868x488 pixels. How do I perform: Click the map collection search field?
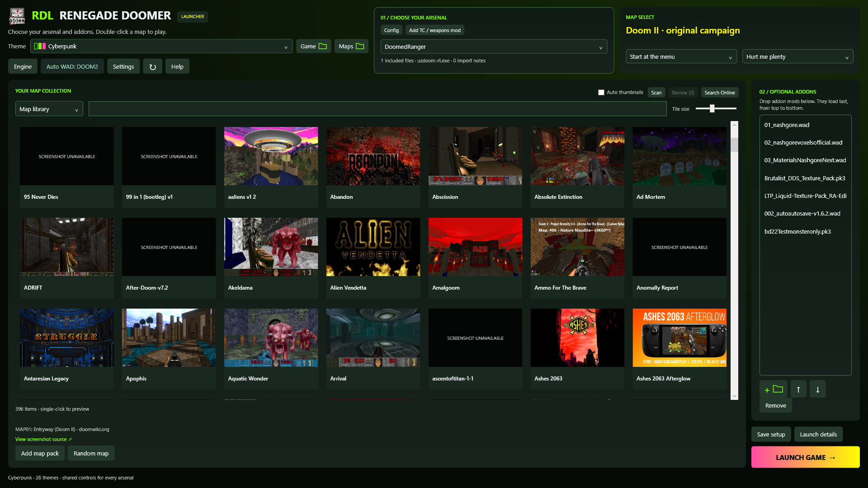tap(377, 108)
